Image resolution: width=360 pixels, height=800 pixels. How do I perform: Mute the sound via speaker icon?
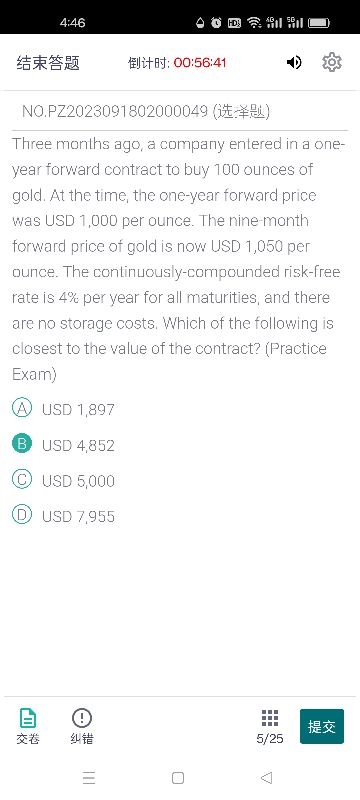coord(294,63)
